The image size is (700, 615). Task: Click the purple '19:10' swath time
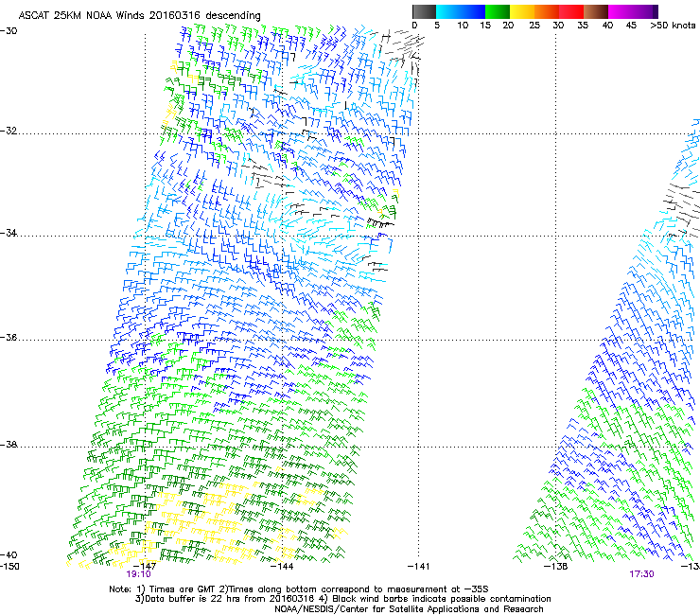pyautogui.click(x=138, y=574)
